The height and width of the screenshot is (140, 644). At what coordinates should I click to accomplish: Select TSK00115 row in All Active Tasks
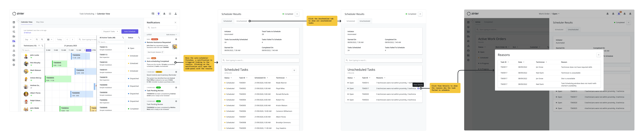119,48
